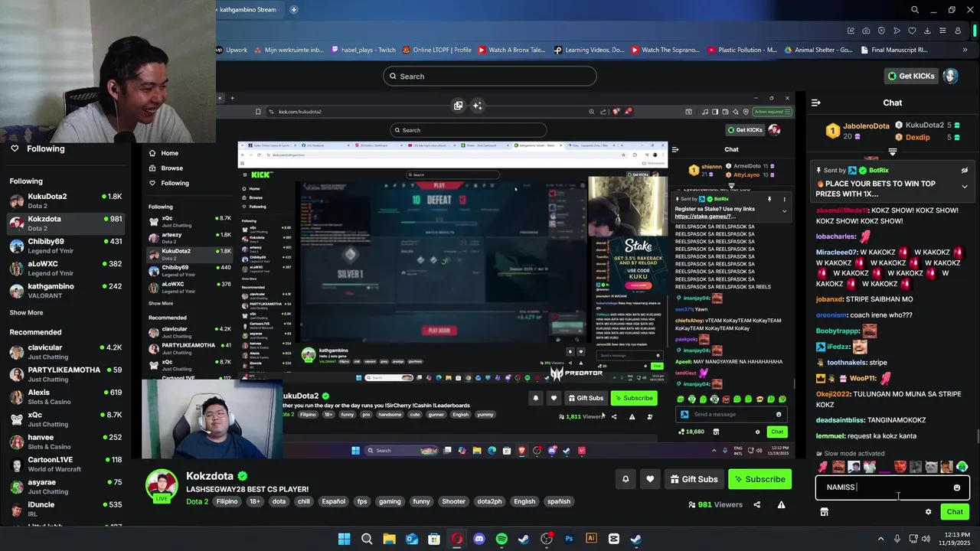Viewport: 980px width, 551px height.
Task: Open Upwork bookmark
Action: tap(231, 50)
